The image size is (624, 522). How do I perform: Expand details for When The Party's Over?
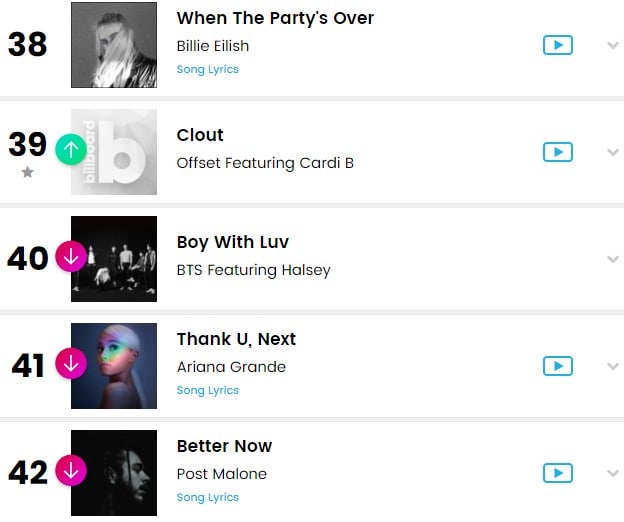pyautogui.click(x=612, y=45)
